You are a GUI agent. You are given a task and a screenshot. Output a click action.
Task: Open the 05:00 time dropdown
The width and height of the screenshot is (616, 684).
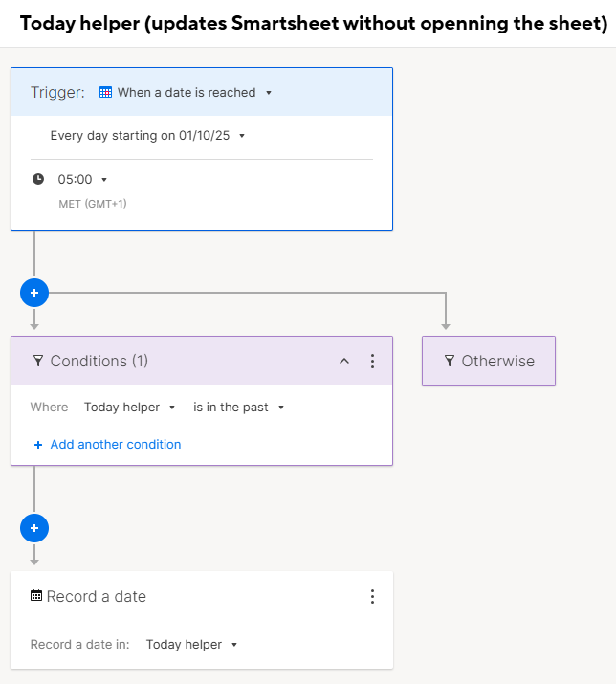coord(82,179)
